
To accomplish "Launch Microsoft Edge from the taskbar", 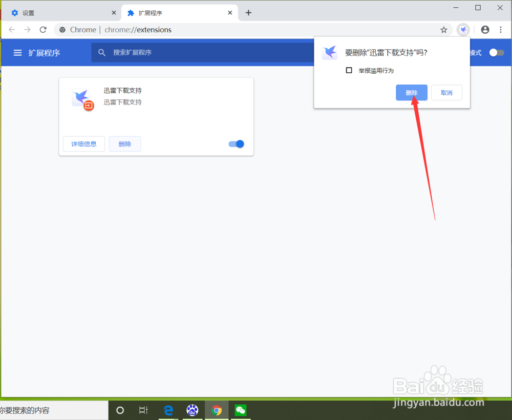I will (x=168, y=410).
